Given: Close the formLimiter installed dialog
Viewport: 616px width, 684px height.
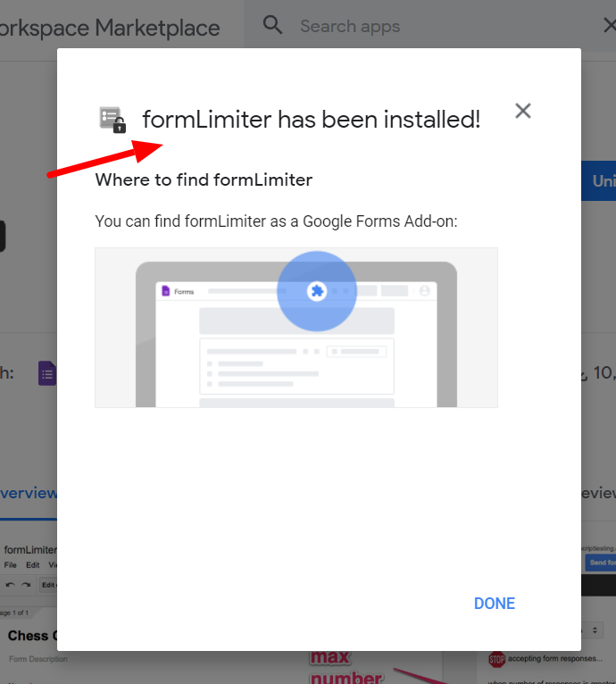Looking at the screenshot, I should (x=522, y=111).
